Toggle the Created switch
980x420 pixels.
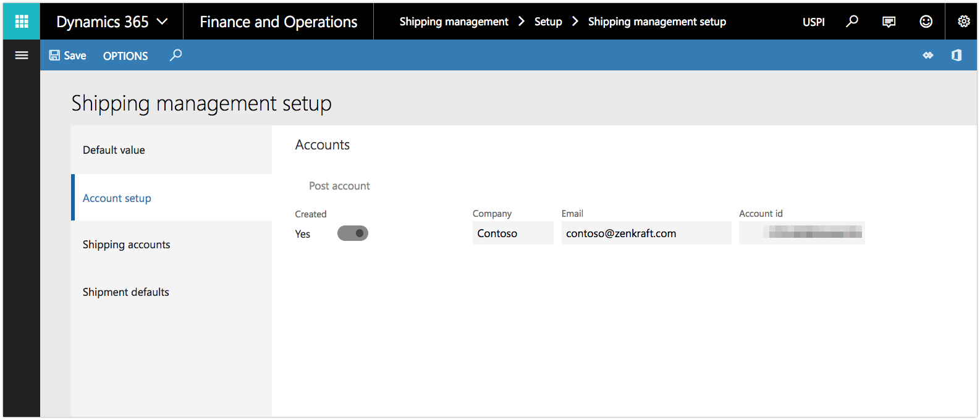point(353,233)
